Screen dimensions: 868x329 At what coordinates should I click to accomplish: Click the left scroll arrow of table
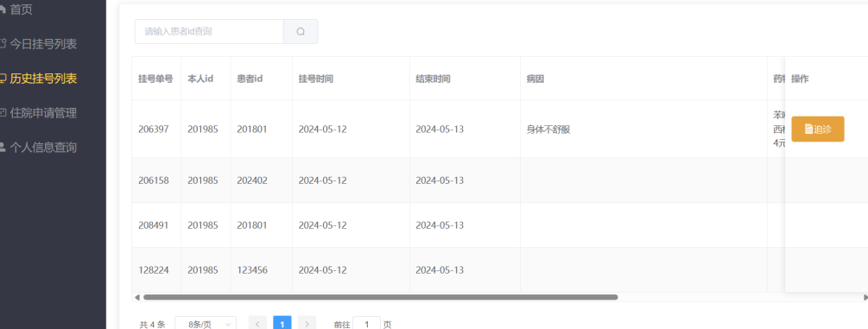pos(136,297)
